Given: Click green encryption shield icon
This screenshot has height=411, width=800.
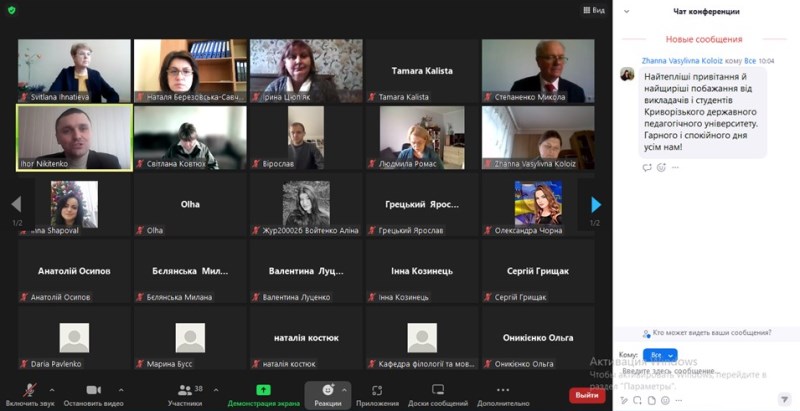Looking at the screenshot, I should click(x=12, y=10).
